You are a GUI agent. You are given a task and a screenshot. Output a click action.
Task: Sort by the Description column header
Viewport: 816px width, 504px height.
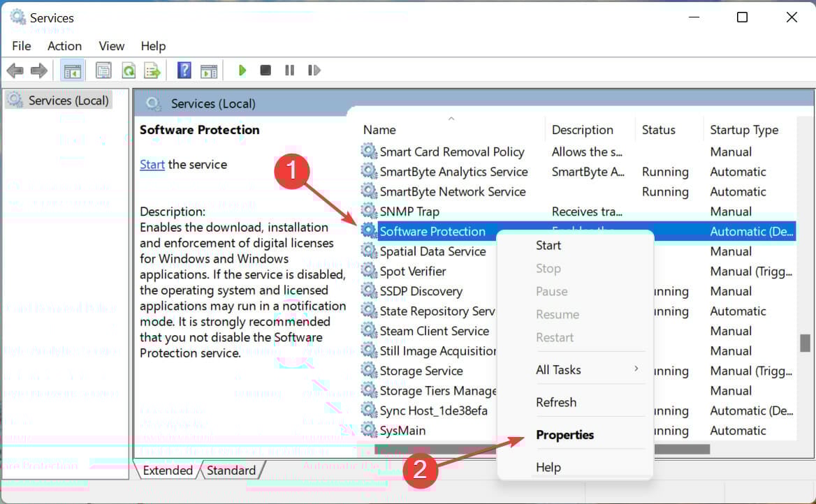[x=583, y=130]
